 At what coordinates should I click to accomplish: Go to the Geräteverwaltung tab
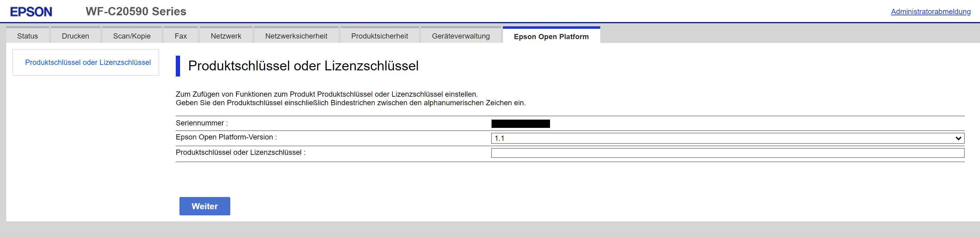461,36
